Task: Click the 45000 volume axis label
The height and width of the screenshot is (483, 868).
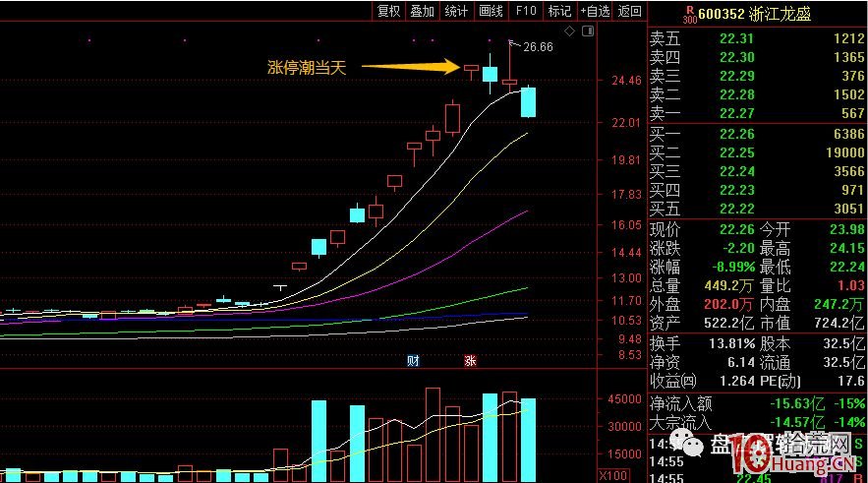Action: tap(624, 398)
